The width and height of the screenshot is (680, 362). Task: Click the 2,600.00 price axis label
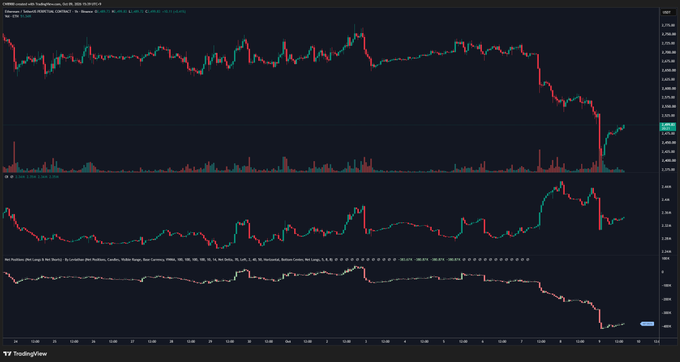pos(668,88)
